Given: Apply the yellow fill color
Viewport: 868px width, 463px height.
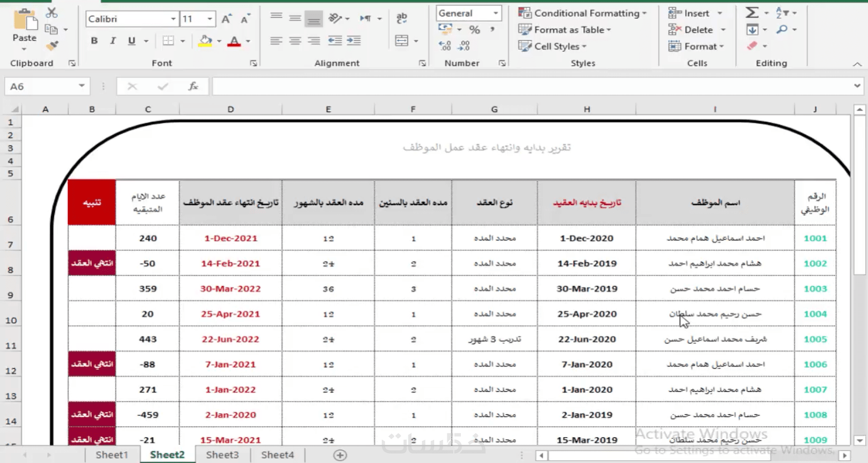Looking at the screenshot, I should (x=205, y=41).
